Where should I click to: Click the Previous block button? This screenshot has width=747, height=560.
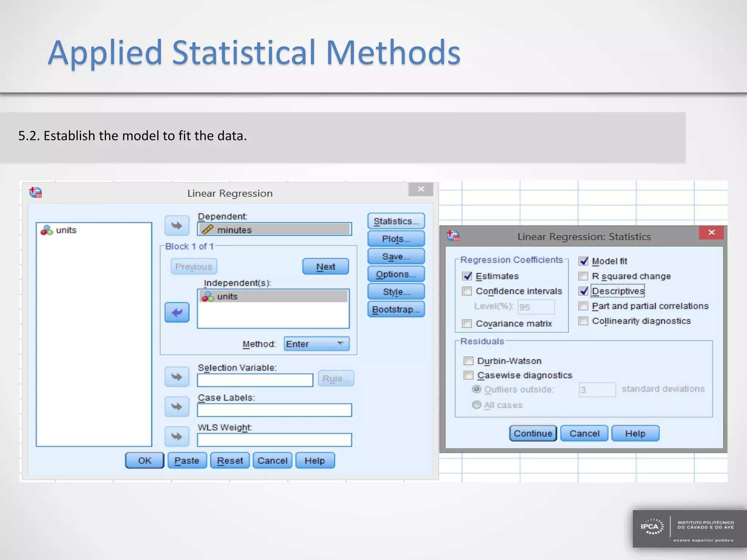click(x=194, y=267)
